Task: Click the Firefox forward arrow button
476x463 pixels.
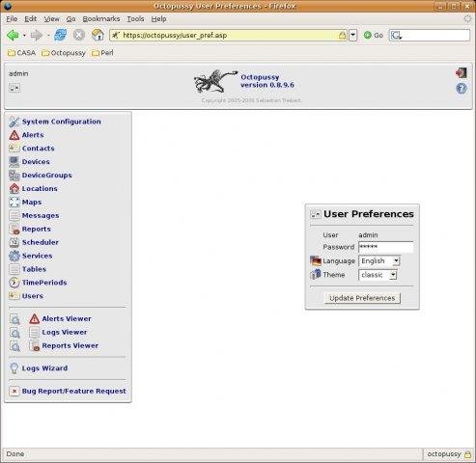Action: 37,35
